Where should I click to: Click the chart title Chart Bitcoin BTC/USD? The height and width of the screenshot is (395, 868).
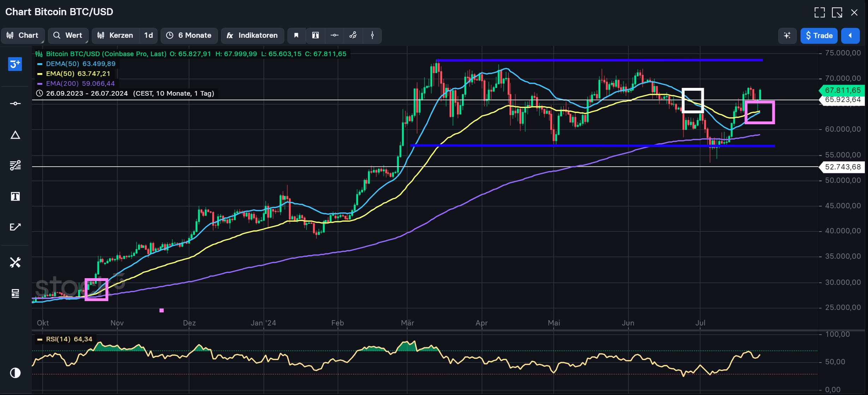[59, 12]
